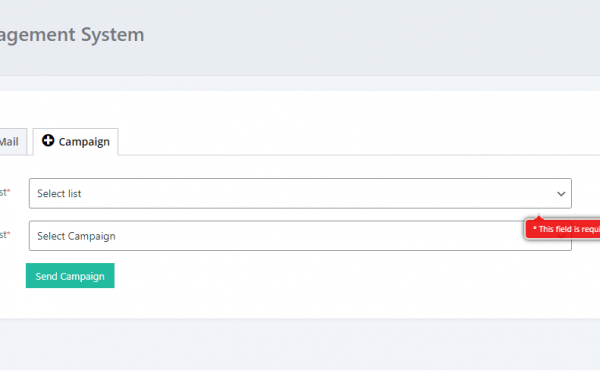600x370 pixels.
Task: Click the tab strip right of Campaign
Action: 359,142
